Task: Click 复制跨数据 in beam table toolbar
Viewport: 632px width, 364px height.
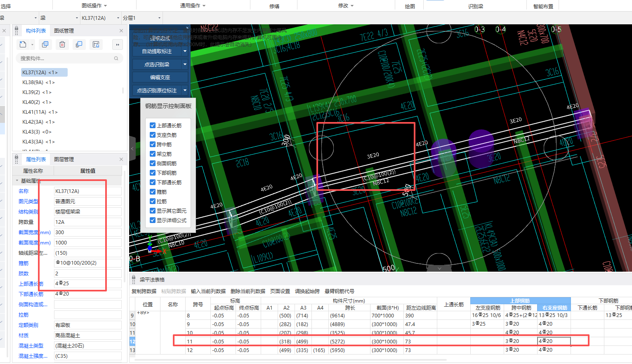Action: coord(144,291)
